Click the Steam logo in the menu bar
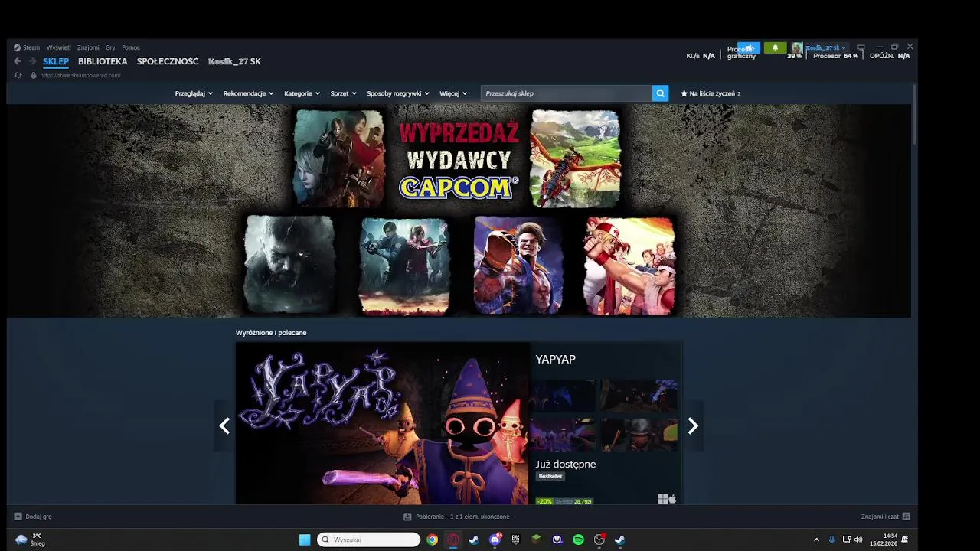 pos(17,47)
